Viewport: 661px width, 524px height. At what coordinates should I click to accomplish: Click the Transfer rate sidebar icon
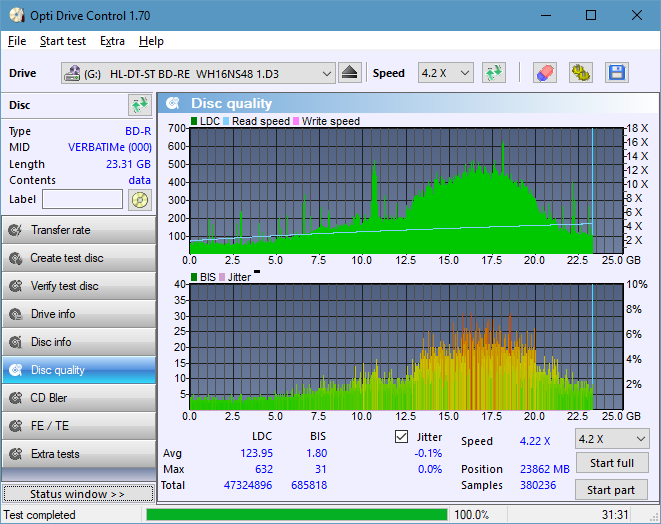tap(16, 230)
